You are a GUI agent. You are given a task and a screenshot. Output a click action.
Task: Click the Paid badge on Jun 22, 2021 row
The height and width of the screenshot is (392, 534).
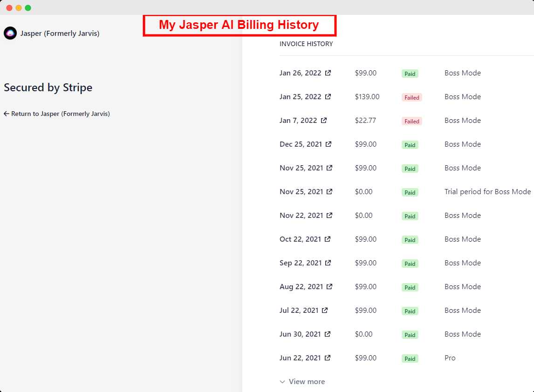(x=410, y=358)
